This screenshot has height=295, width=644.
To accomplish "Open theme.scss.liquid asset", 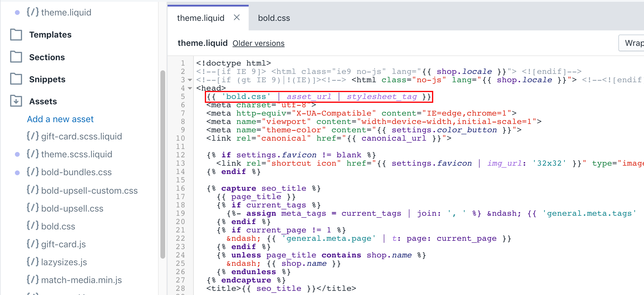I will tap(77, 154).
